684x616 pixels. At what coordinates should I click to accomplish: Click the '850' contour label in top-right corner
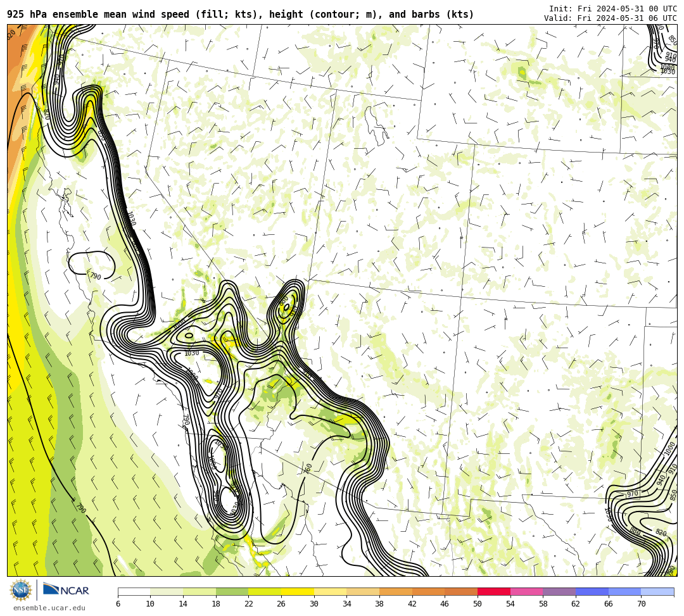[673, 41]
